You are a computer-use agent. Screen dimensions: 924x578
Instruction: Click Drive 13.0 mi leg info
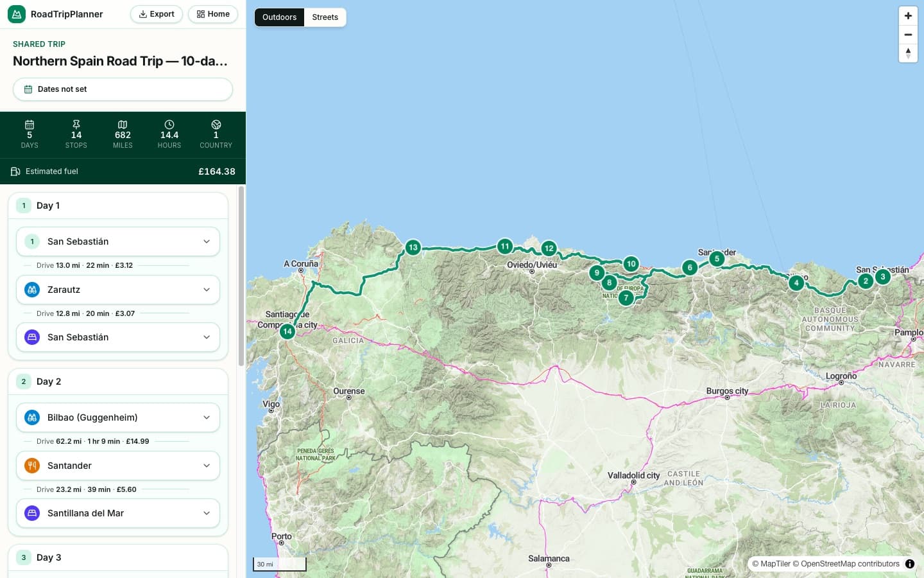pyautogui.click(x=85, y=265)
